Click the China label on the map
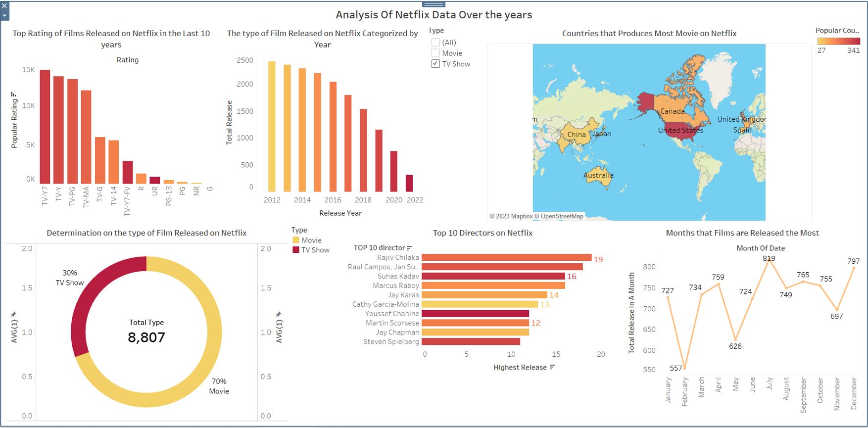This screenshot has height=428, width=868. [577, 134]
